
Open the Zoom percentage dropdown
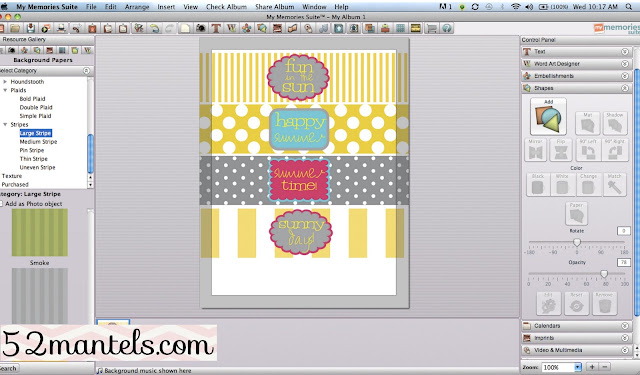coord(578,367)
